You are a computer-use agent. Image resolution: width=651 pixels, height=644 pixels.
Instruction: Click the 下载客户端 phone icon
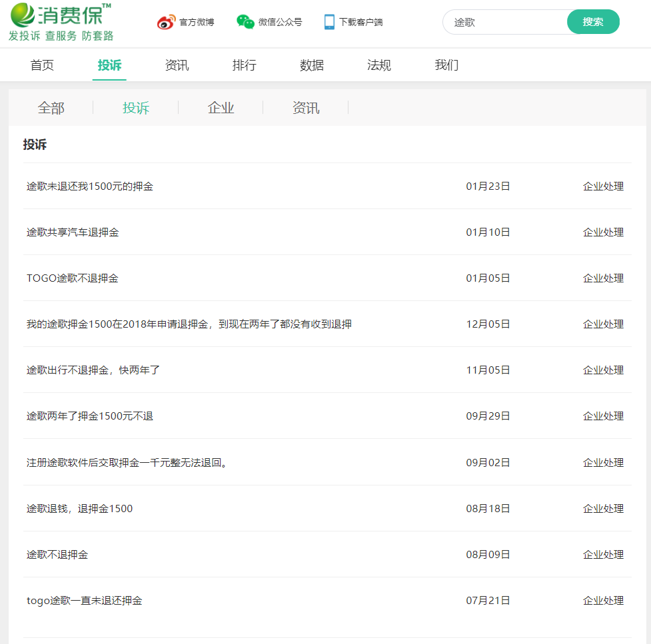[x=329, y=22]
